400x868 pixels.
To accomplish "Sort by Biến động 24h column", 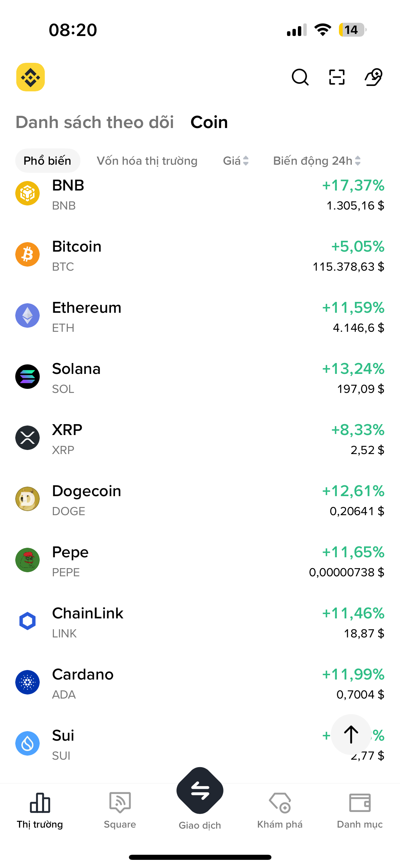I will (317, 161).
